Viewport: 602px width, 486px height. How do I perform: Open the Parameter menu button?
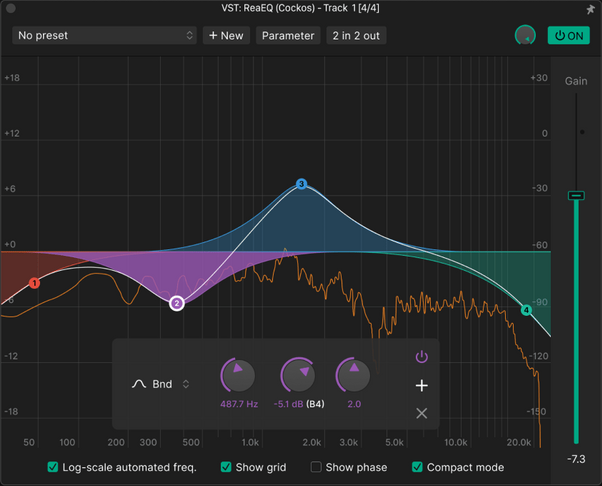point(288,35)
